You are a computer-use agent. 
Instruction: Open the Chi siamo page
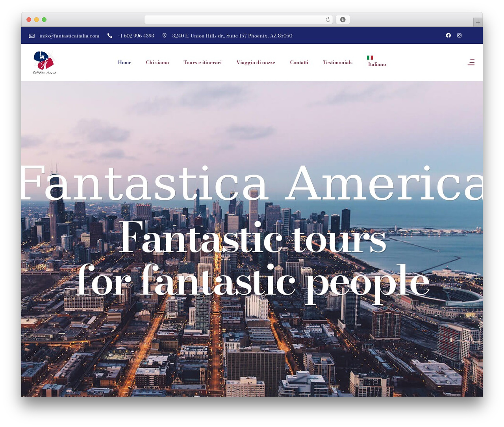[x=157, y=62]
